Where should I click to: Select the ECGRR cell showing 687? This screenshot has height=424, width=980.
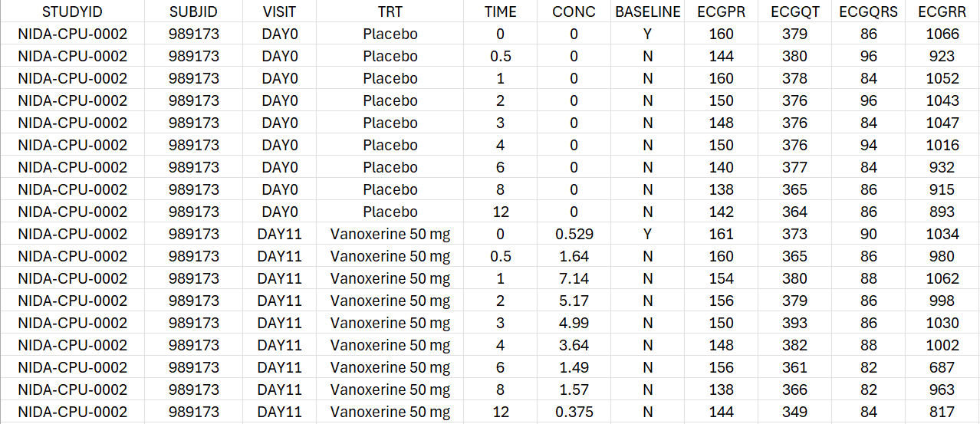click(942, 367)
